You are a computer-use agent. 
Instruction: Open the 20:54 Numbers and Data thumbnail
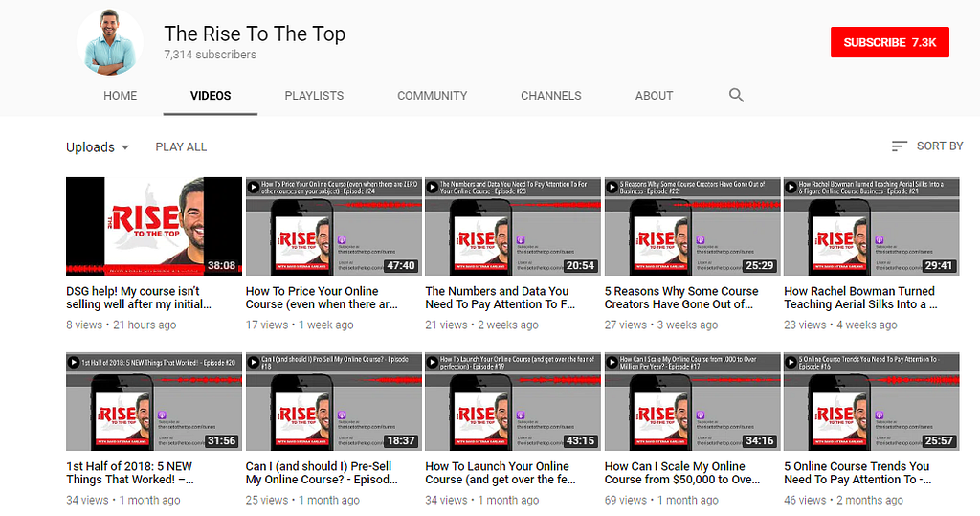(513, 226)
